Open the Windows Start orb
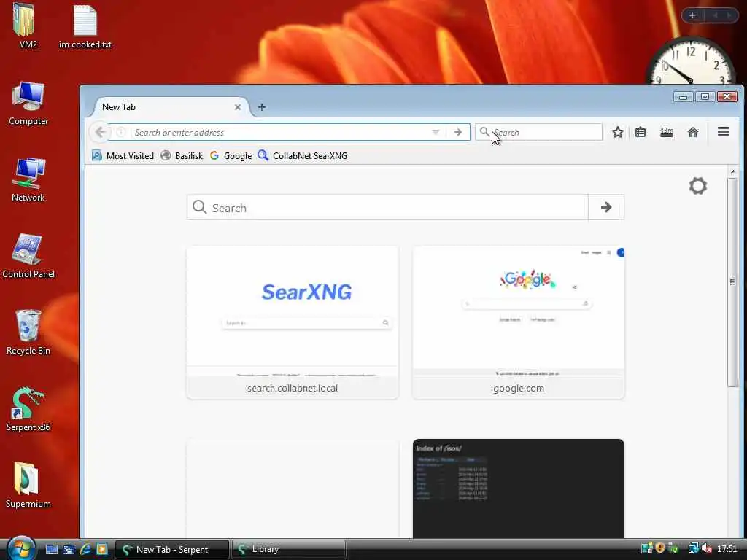747x560 pixels. coord(21,548)
